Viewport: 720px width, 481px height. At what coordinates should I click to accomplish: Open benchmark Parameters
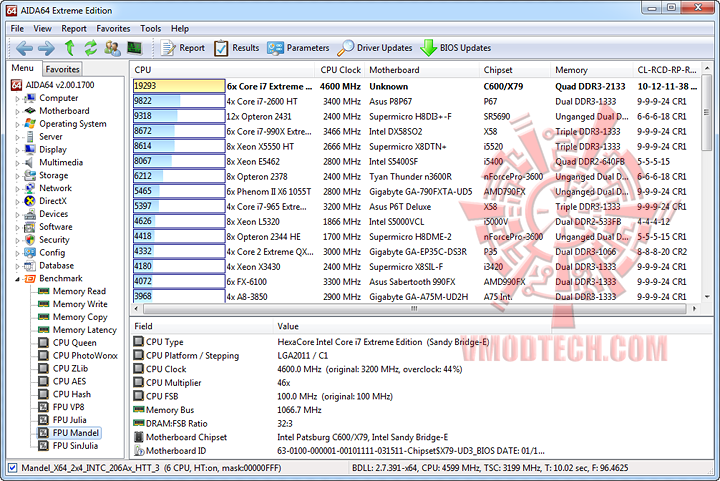pyautogui.click(x=298, y=48)
